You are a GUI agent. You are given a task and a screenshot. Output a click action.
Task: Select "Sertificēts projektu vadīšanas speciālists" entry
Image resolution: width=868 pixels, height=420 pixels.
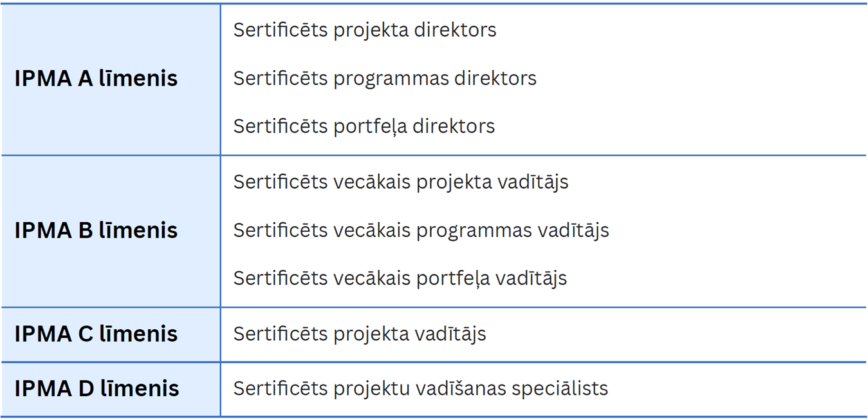(420, 388)
